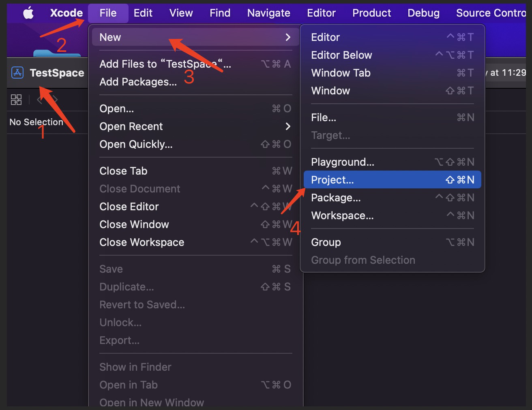Open the related items grid icon

pos(16,100)
